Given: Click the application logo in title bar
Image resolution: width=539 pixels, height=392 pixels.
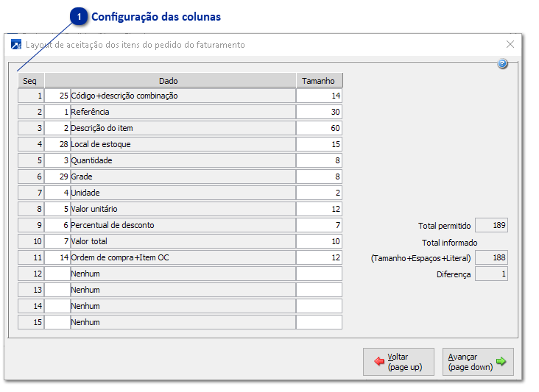Looking at the screenshot, I should (16, 45).
